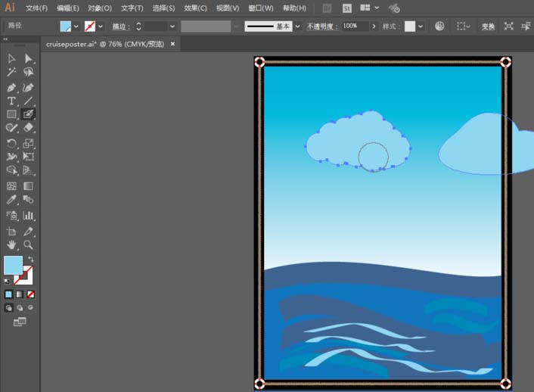Activate the Zoom tool
The image size is (534, 392).
coord(28,244)
